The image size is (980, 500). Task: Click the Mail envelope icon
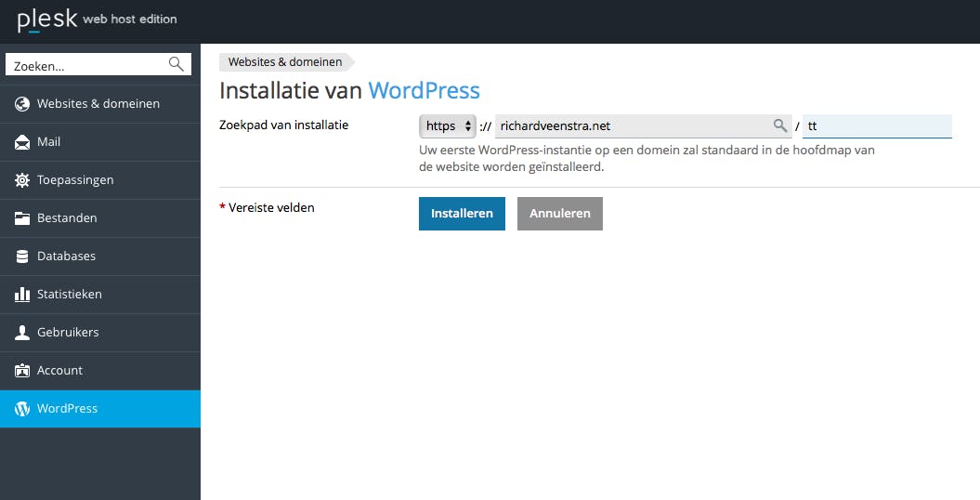(22, 142)
